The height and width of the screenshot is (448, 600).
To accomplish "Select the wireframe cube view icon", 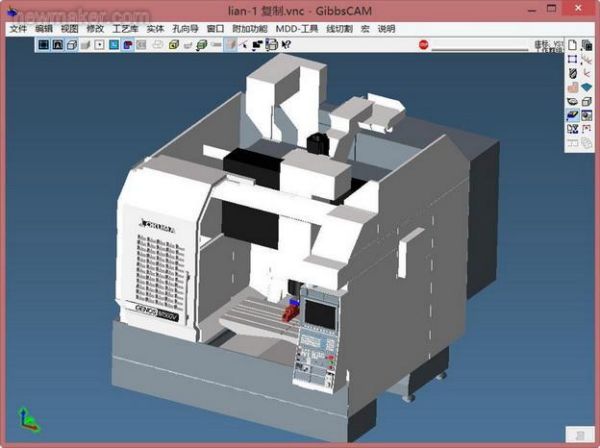I will pyautogui.click(x=72, y=45).
